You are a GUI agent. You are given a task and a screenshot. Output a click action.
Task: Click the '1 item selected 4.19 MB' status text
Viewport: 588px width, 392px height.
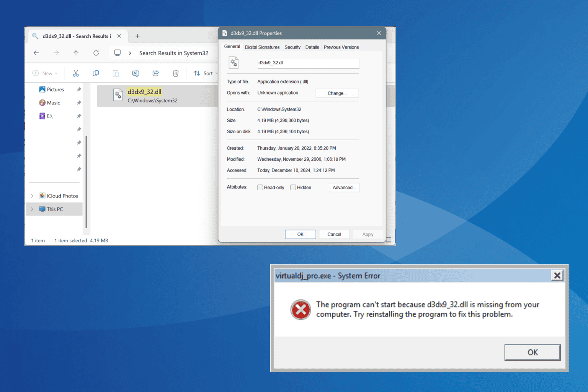(81, 240)
